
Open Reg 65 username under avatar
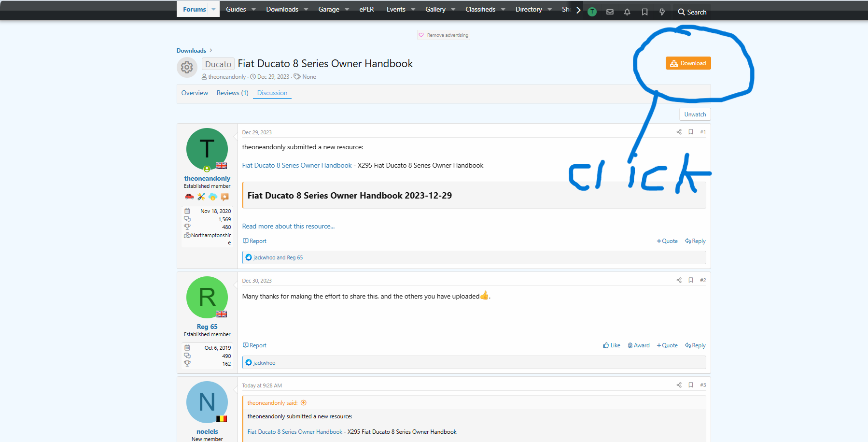(207, 327)
